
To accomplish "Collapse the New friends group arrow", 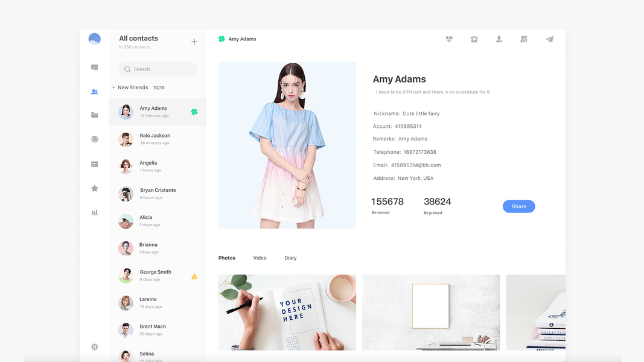I will coord(113,87).
